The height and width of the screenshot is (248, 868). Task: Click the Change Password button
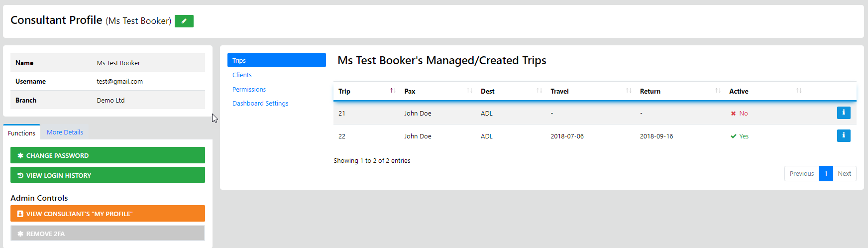[108, 155]
